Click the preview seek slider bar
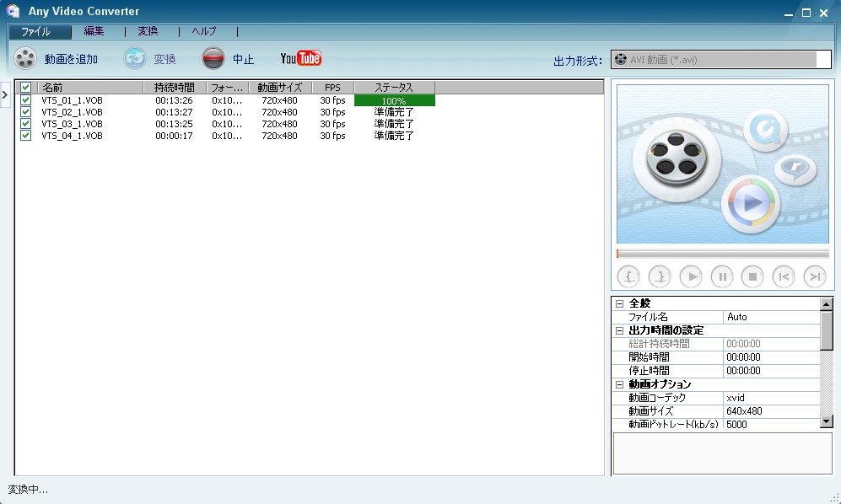The width and height of the screenshot is (841, 504). [x=722, y=254]
